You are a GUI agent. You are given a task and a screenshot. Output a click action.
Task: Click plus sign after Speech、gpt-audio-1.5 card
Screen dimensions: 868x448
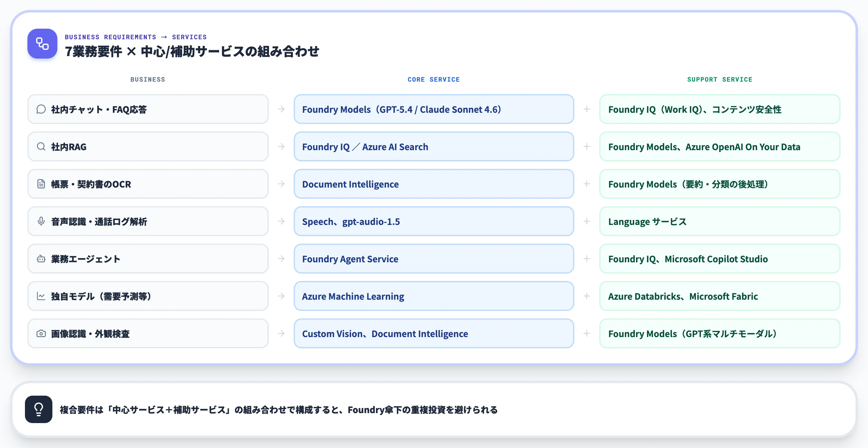tap(587, 221)
